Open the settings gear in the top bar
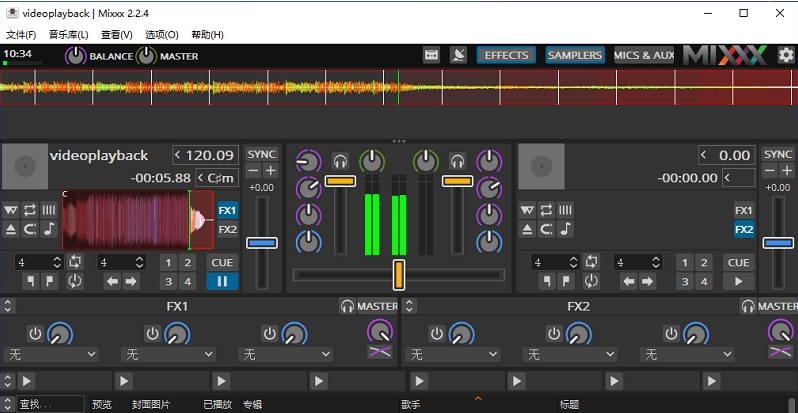Screen dimensions: 798x413 (785, 55)
